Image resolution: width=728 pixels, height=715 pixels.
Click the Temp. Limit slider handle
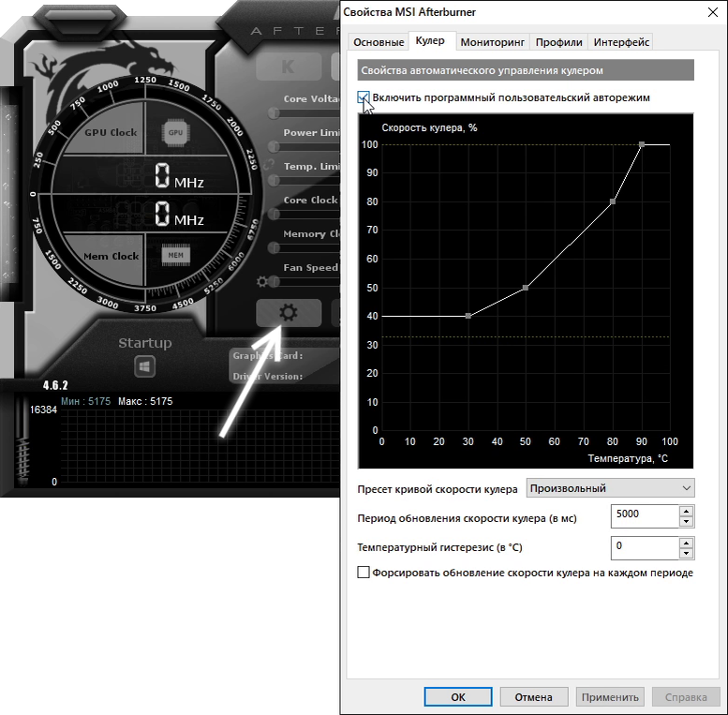tap(275, 180)
